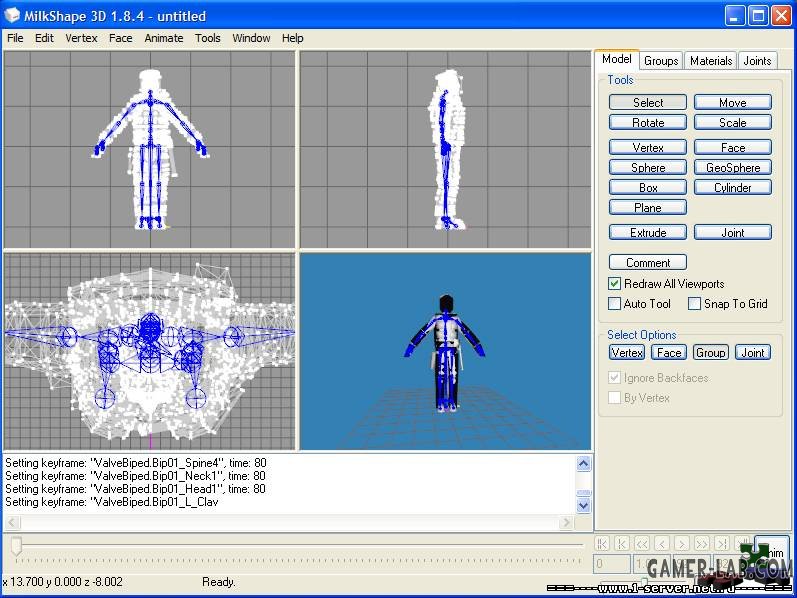Click the animation timeline slider thumb

point(17,545)
